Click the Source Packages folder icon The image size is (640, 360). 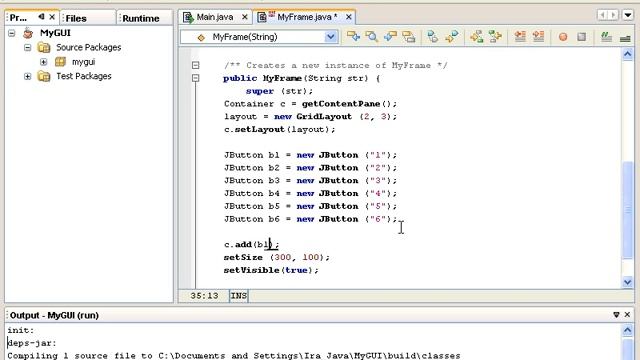pyautogui.click(x=44, y=47)
